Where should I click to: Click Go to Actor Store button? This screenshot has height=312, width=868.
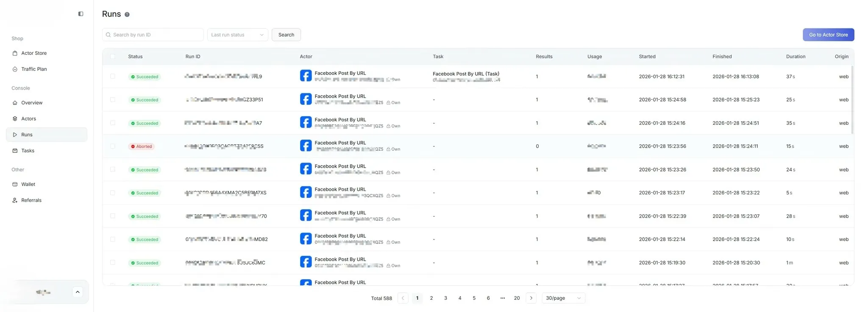tap(828, 35)
